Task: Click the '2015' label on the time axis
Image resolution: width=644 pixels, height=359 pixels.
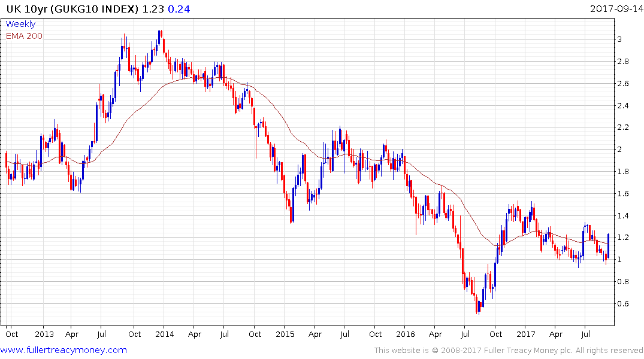Action: pyautogui.click(x=285, y=334)
